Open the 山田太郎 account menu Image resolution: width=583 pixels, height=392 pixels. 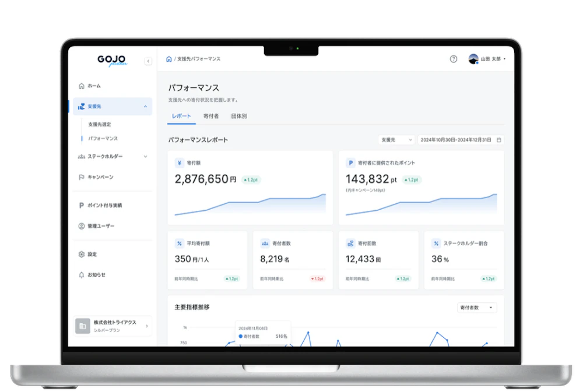[489, 59]
